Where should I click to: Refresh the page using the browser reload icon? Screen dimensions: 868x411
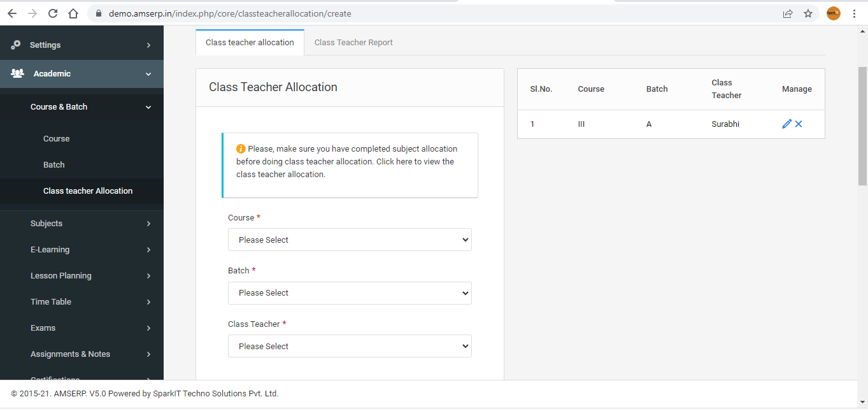52,13
